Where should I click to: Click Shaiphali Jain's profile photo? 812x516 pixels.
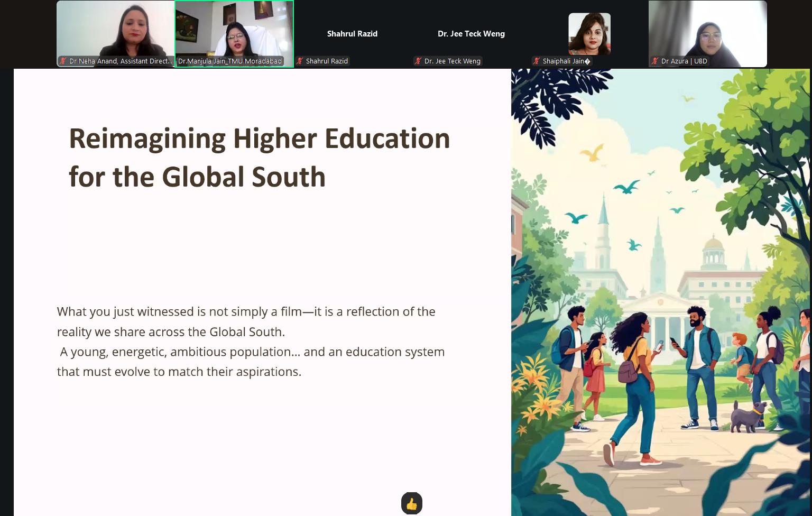(589, 34)
